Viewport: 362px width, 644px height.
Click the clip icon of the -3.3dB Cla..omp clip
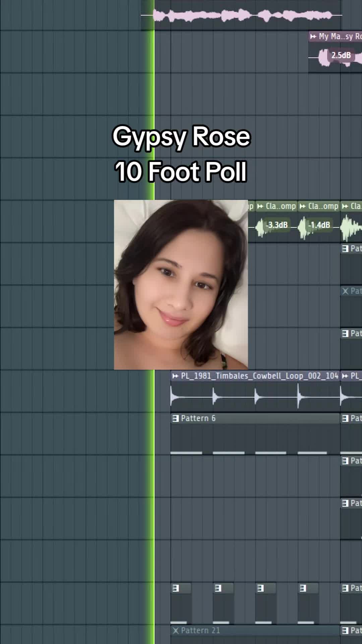point(260,206)
